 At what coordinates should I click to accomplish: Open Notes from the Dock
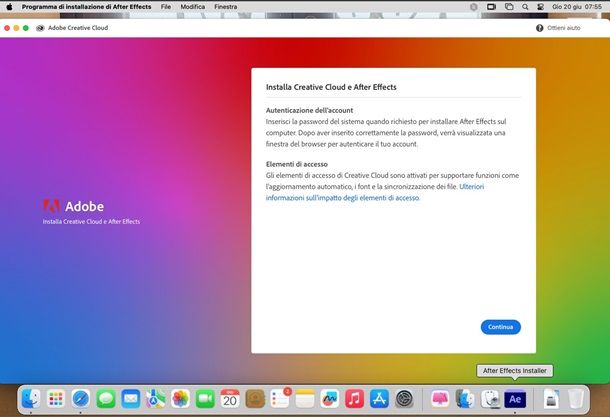pos(305,399)
